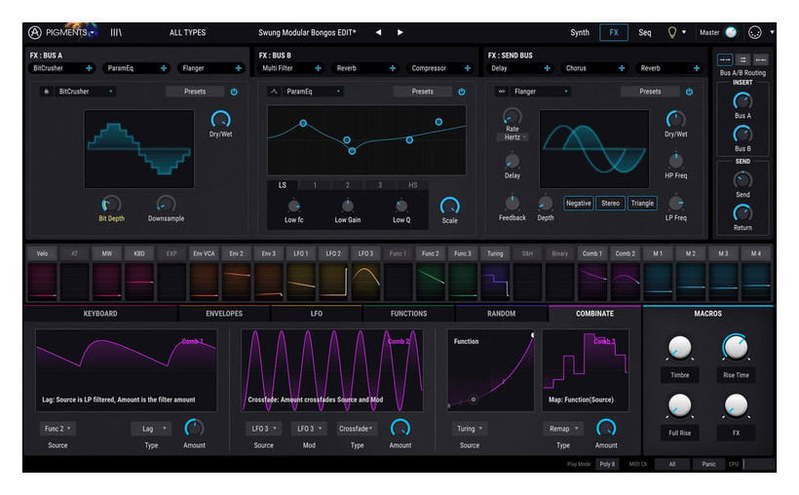799x495 pixels.
Task: Click the preset name Swung Modular Bongos EDIT*
Action: (307, 33)
